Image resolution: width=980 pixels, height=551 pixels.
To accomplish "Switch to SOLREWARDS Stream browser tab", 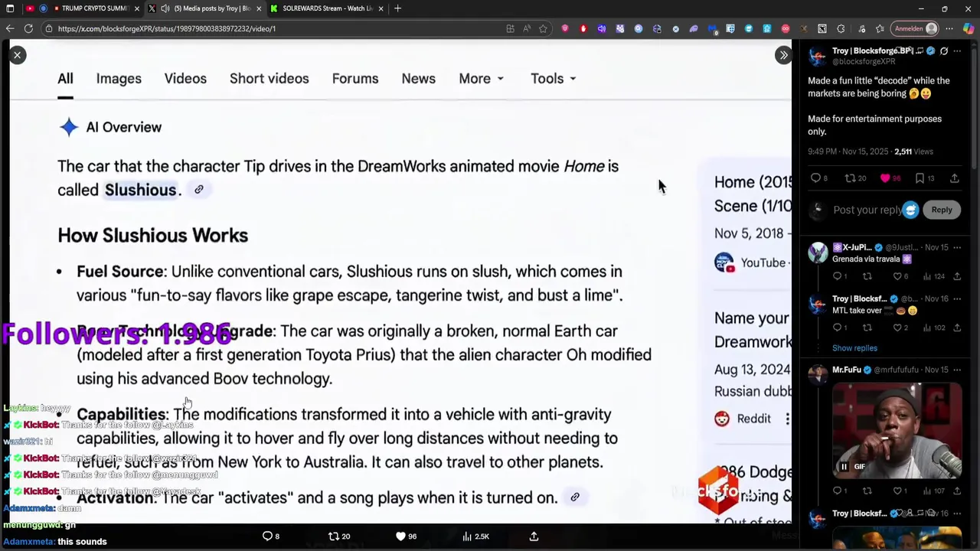I will coord(326,8).
